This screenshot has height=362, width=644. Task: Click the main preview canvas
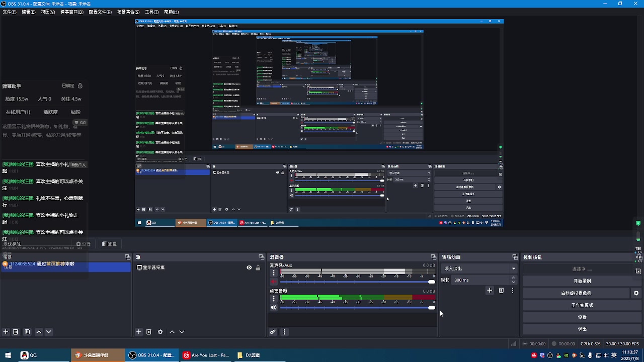point(319,123)
